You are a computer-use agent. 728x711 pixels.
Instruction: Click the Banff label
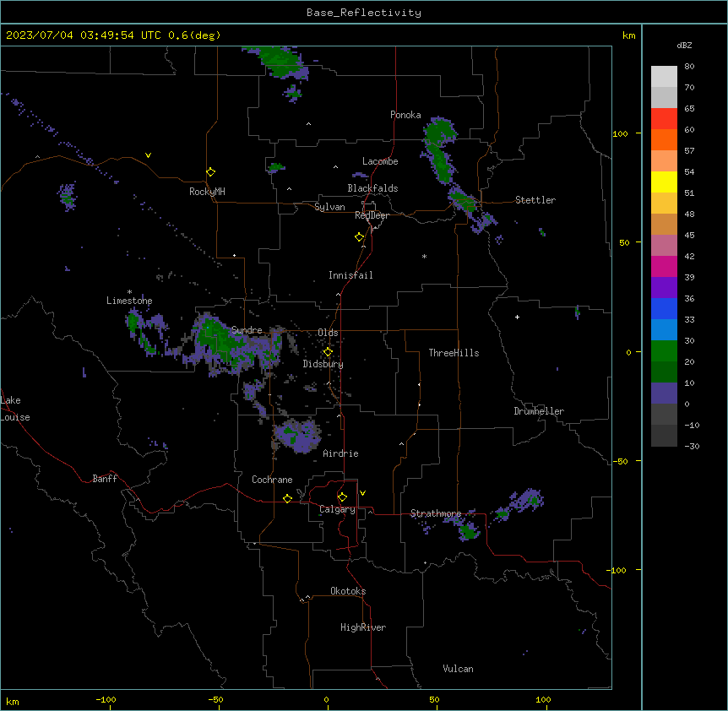coord(105,479)
